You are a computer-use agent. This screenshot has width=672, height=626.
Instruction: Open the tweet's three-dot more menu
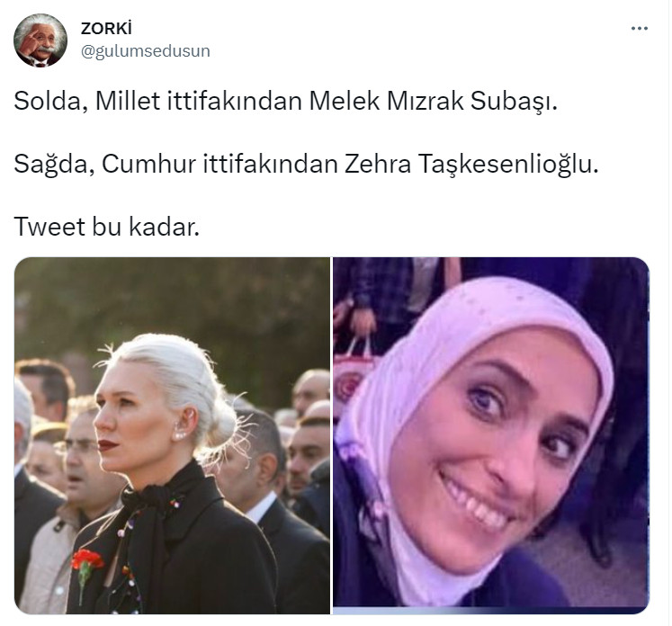click(639, 29)
